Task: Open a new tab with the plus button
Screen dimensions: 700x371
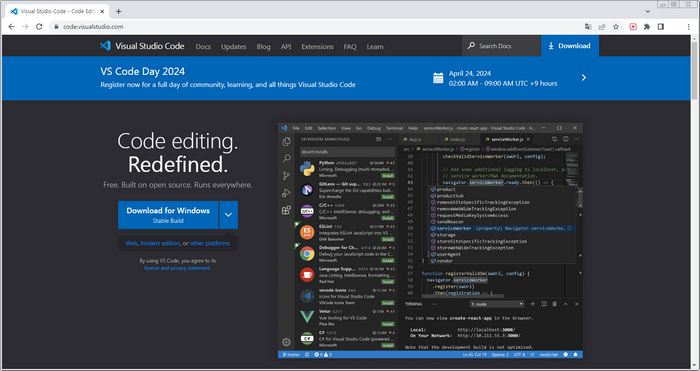Action: pos(118,12)
